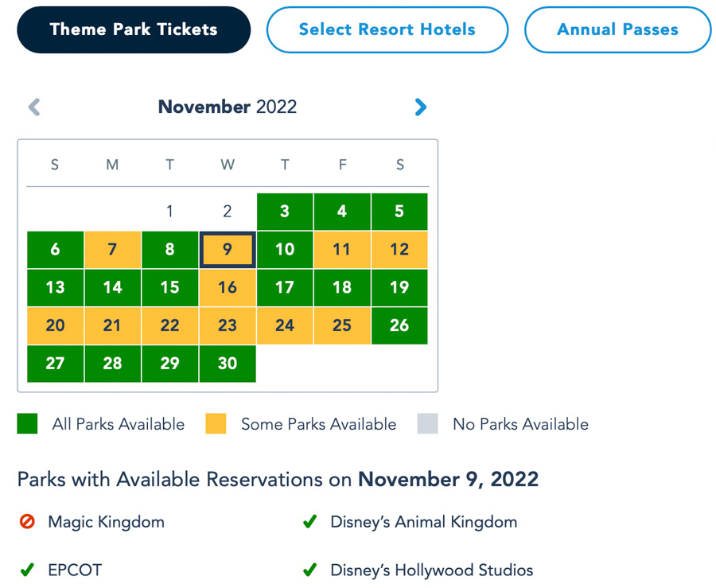Select November 30 on the calendar
This screenshot has height=588, width=716.
tap(228, 364)
